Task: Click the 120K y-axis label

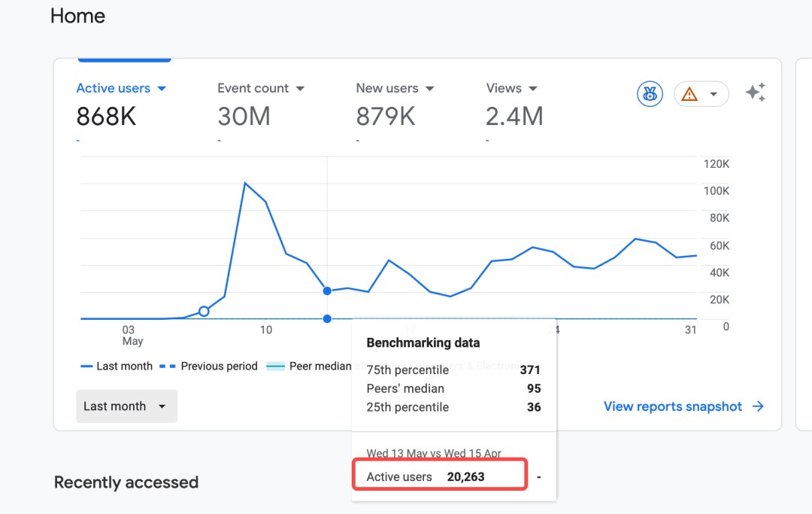Action: tap(717, 164)
